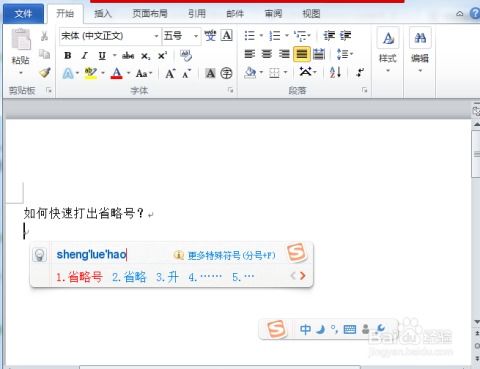Click the shading paint bucket icon
This screenshot has width=480, height=369.
(x=250, y=73)
